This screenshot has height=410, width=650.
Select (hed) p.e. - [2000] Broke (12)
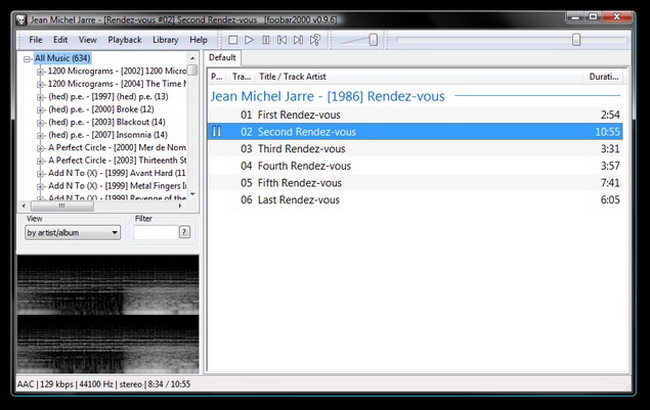click(x=101, y=109)
